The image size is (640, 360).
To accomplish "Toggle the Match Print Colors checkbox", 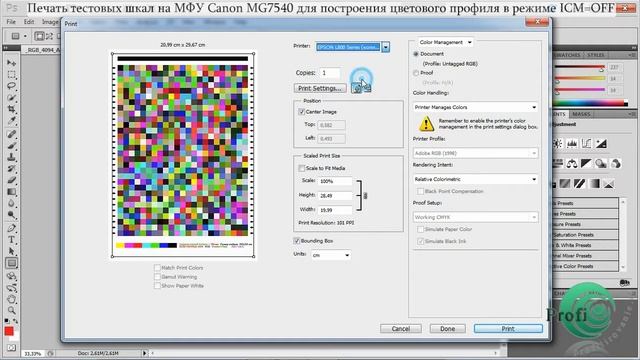I will (157, 268).
